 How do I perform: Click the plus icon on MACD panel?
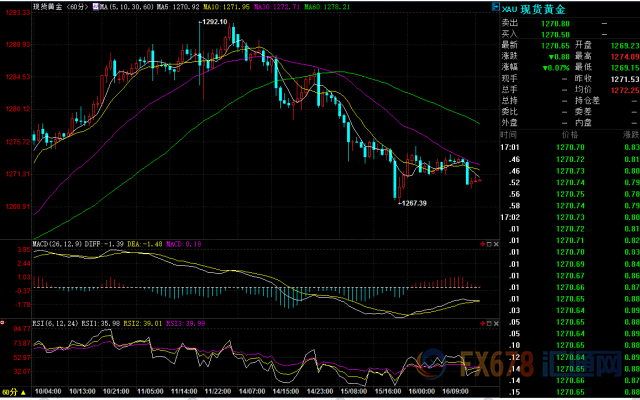click(482, 243)
